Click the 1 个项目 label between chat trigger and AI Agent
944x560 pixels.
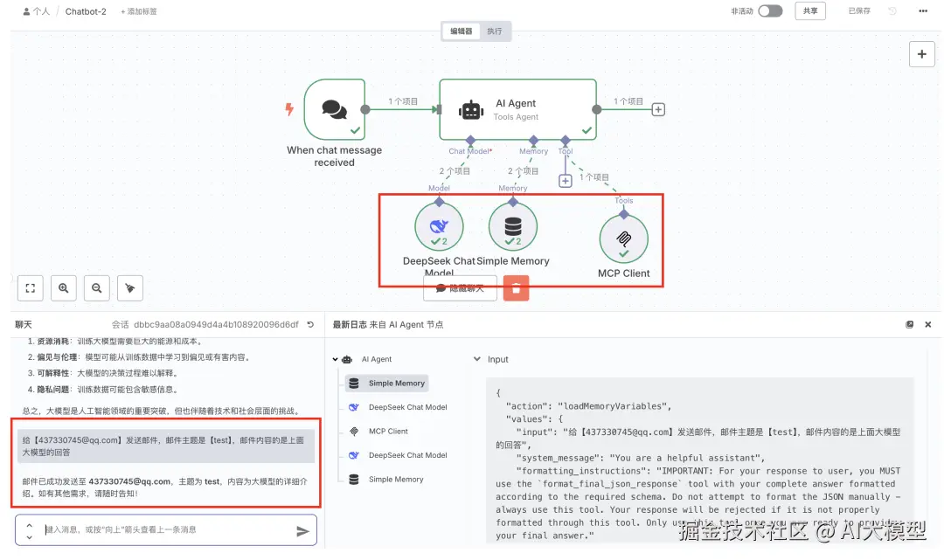(x=403, y=101)
